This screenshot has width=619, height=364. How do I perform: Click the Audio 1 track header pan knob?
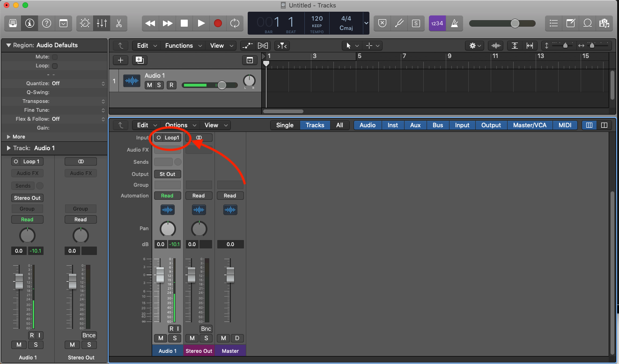pos(250,81)
